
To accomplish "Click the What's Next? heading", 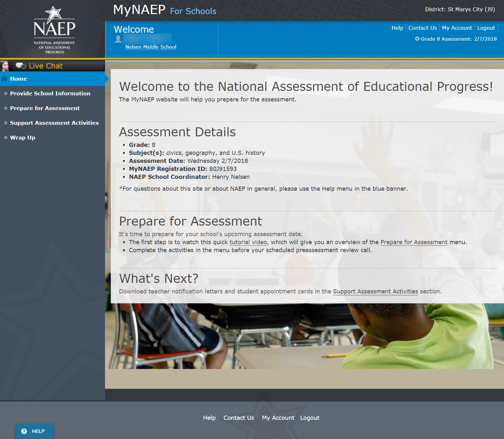I will tap(159, 279).
